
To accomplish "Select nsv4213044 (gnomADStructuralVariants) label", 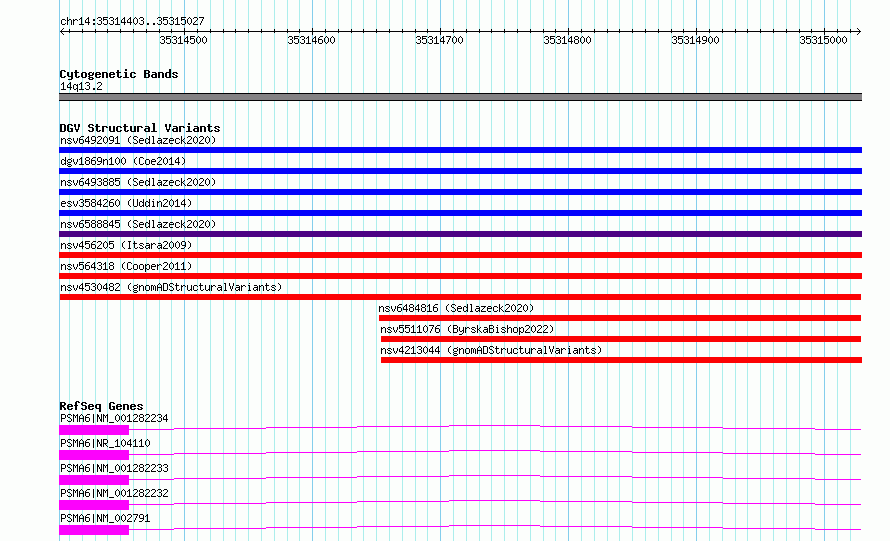I will (491, 350).
